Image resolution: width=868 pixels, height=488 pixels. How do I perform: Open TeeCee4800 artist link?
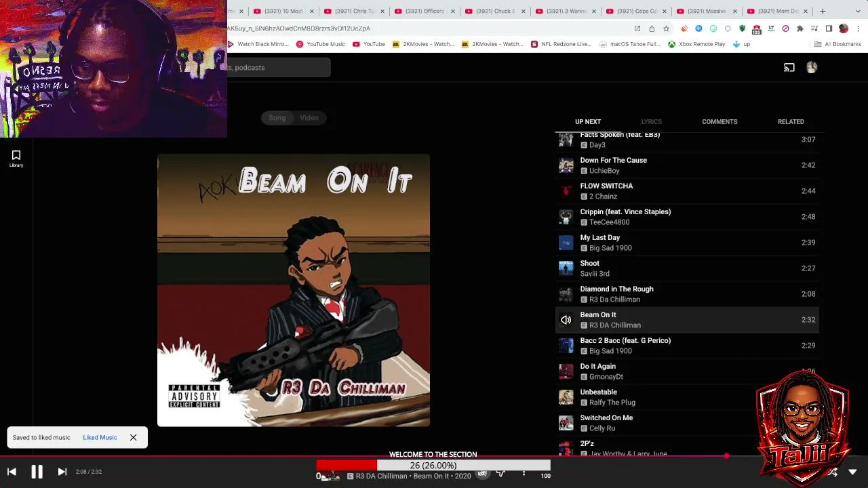point(609,222)
